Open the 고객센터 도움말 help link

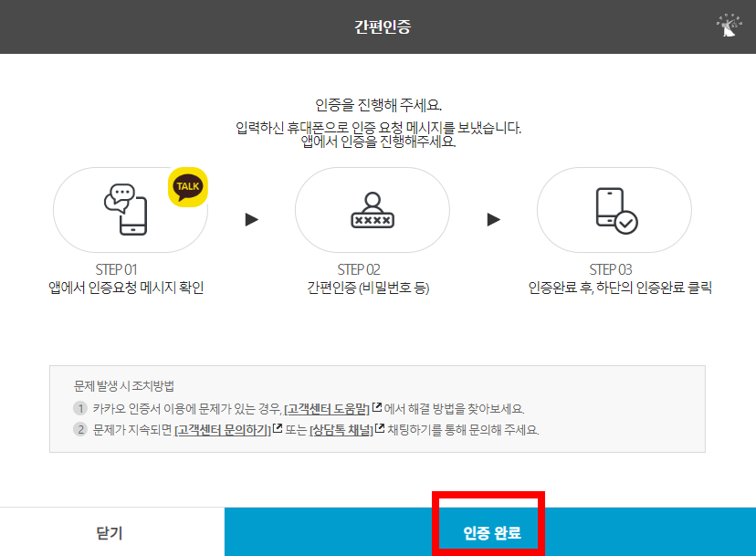point(327,405)
